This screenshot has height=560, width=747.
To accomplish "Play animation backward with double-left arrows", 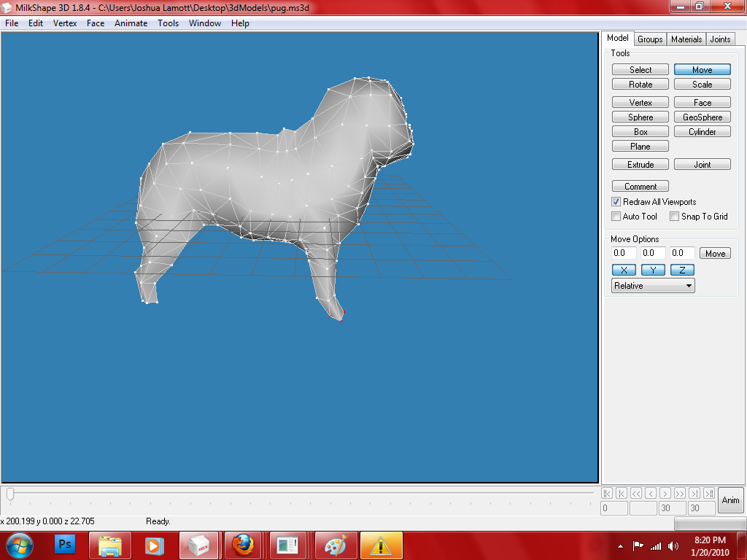I will click(636, 494).
